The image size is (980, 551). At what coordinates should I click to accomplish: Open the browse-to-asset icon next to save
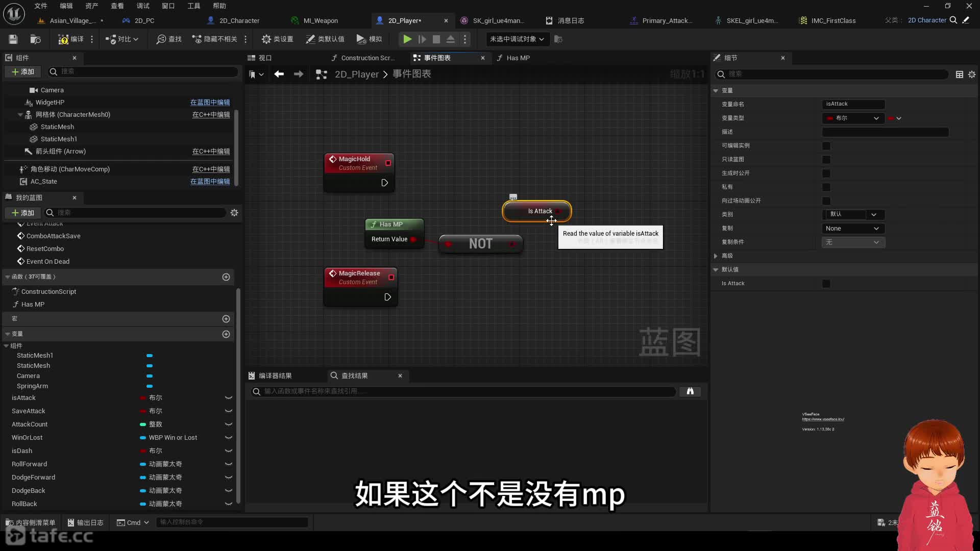35,39
